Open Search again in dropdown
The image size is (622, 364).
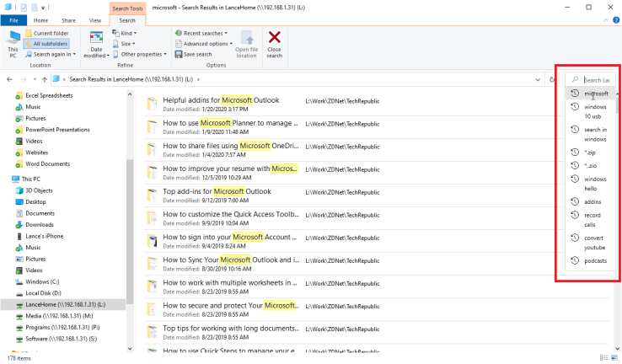[x=51, y=54]
